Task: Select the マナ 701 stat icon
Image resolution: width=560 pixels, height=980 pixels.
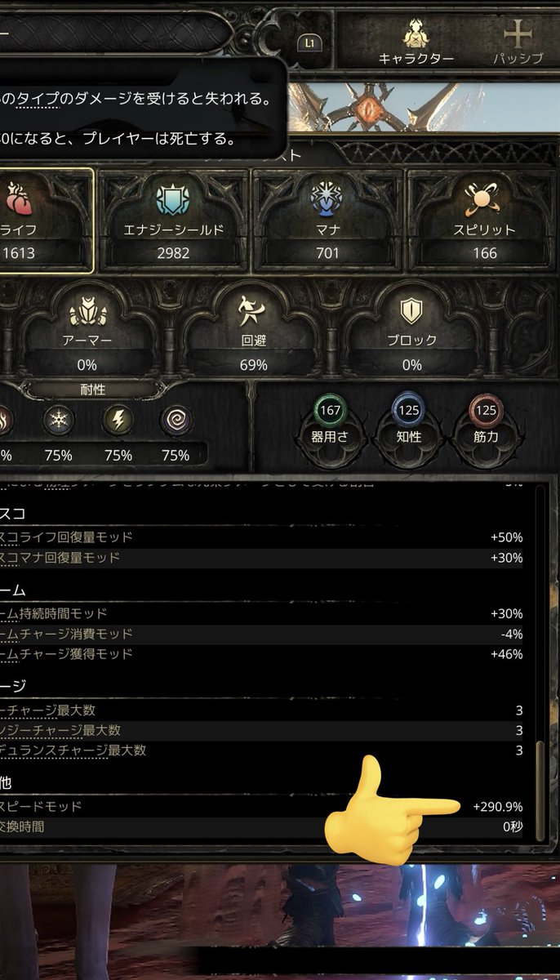Action: click(327, 198)
